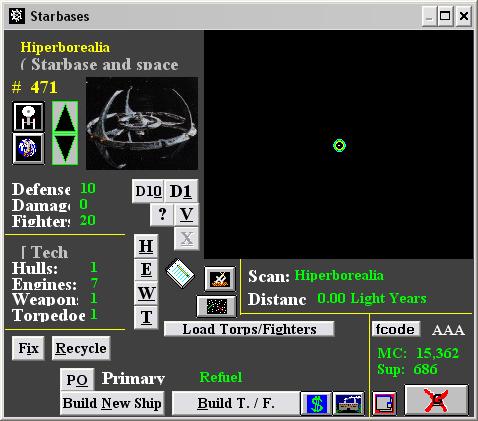Viewport: 478px width, 421px height.
Task: Upgrade Hulls tech with H button
Action: [146, 246]
